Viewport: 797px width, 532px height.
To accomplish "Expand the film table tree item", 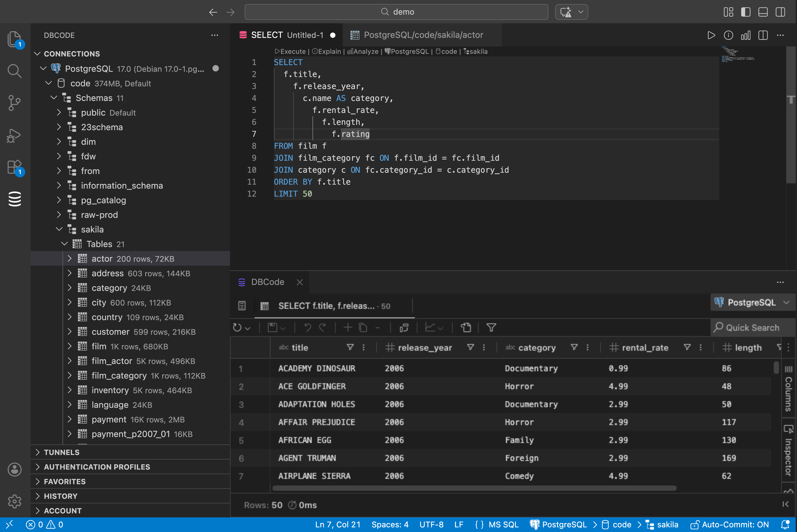I will (x=70, y=346).
